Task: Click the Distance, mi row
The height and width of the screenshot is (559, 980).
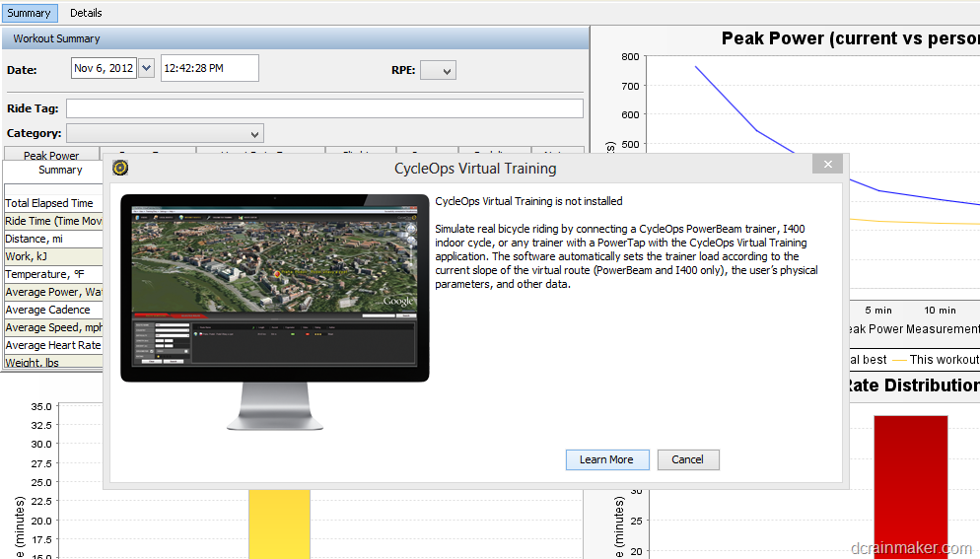Action: 53,239
